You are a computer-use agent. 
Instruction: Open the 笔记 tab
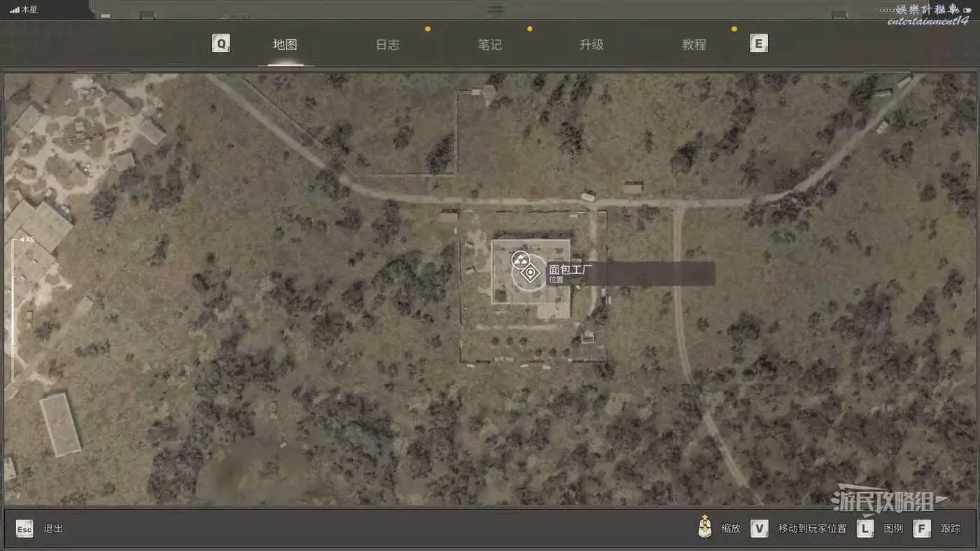click(489, 45)
